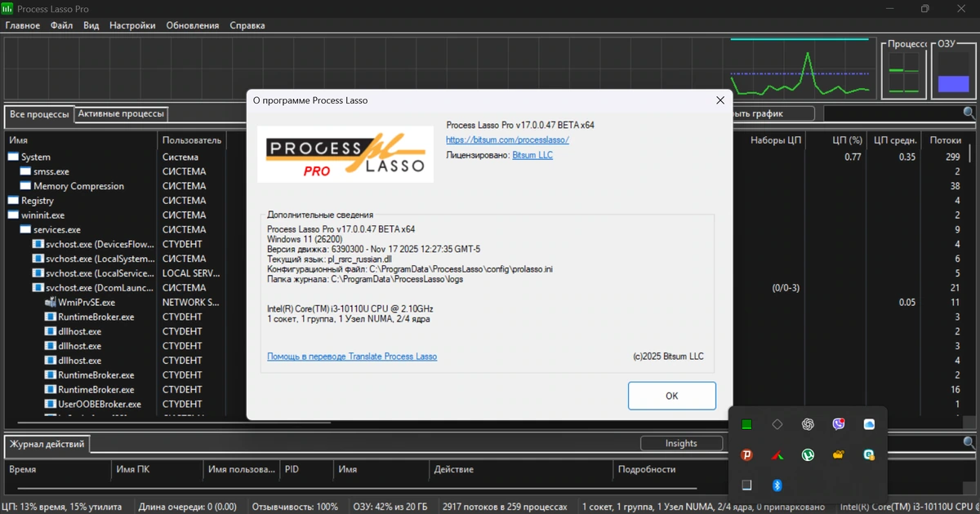Viewport: 980px width, 514px height.
Task: Click the hide graph button
Action: pyautogui.click(x=773, y=113)
